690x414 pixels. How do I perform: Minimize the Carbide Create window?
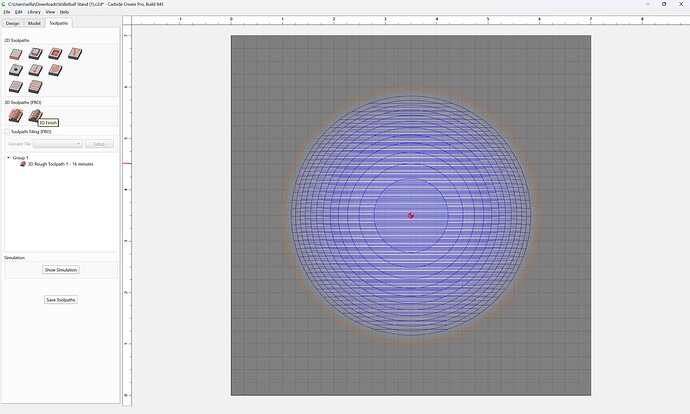click(x=648, y=4)
